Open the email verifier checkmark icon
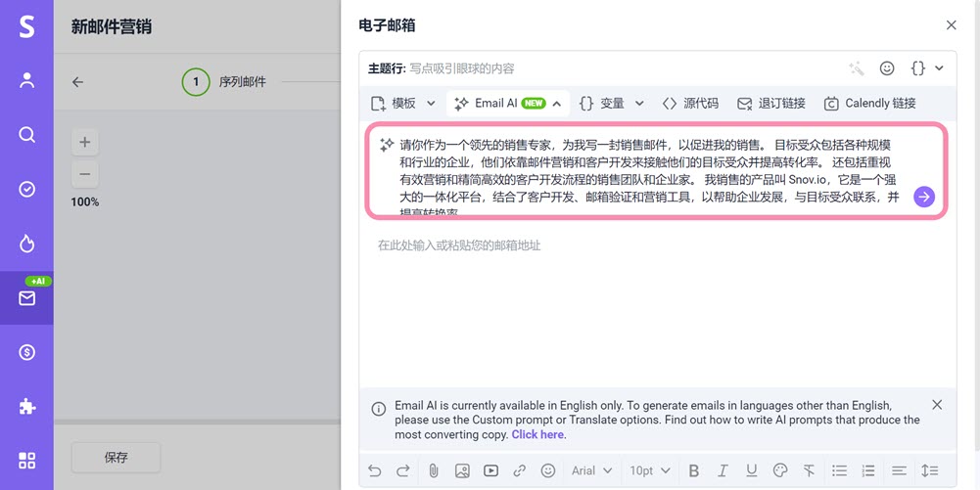Viewport: 980px width, 490px height. (x=26, y=189)
